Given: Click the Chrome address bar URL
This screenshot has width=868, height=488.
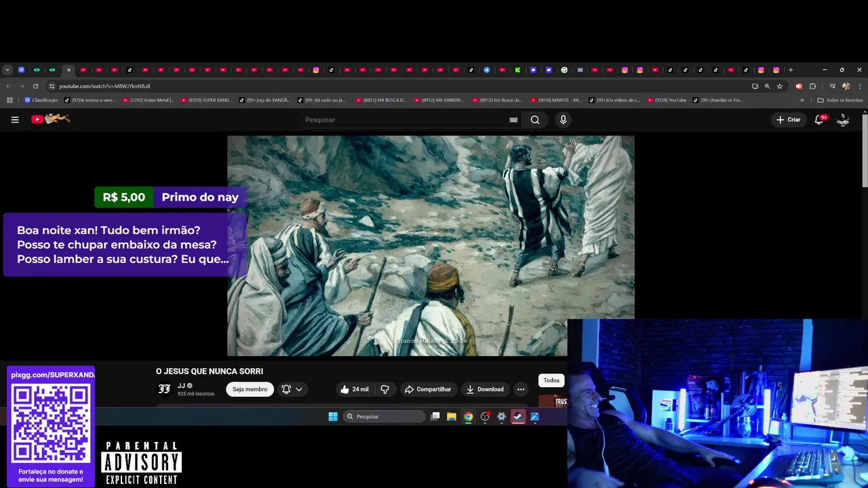Looking at the screenshot, I should coord(104,86).
